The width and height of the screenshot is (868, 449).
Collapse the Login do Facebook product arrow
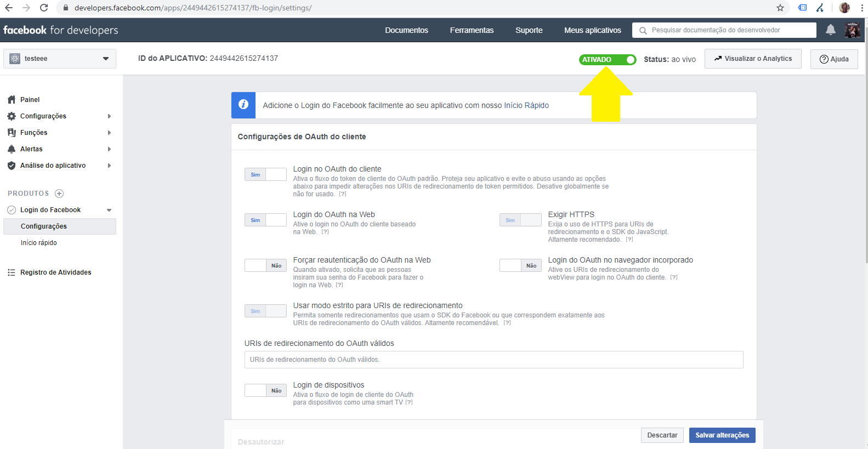pos(109,210)
